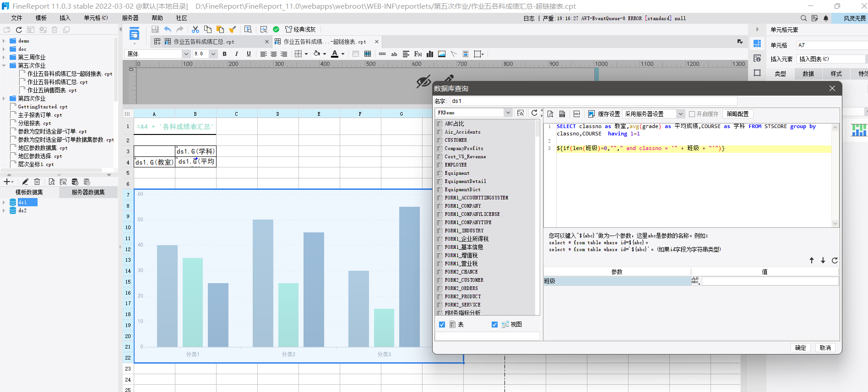868x392 pixels.
Task: Open the FRDemo database connection dropdown
Action: tap(508, 113)
